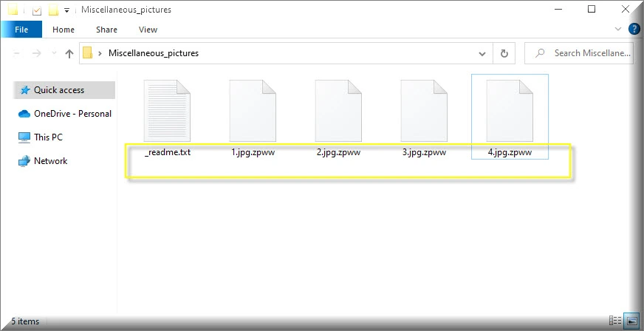
Task: Click the OneDrive cloud icon
Action: [x=24, y=114]
